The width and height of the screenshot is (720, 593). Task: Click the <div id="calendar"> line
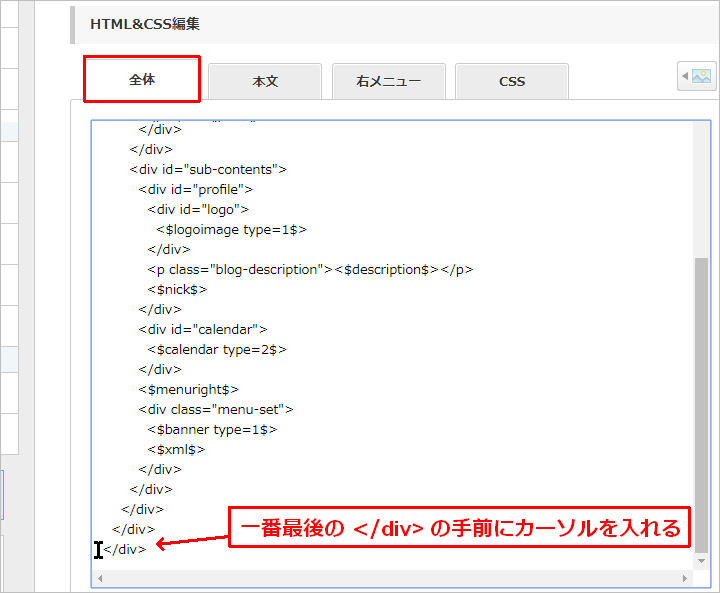point(202,329)
